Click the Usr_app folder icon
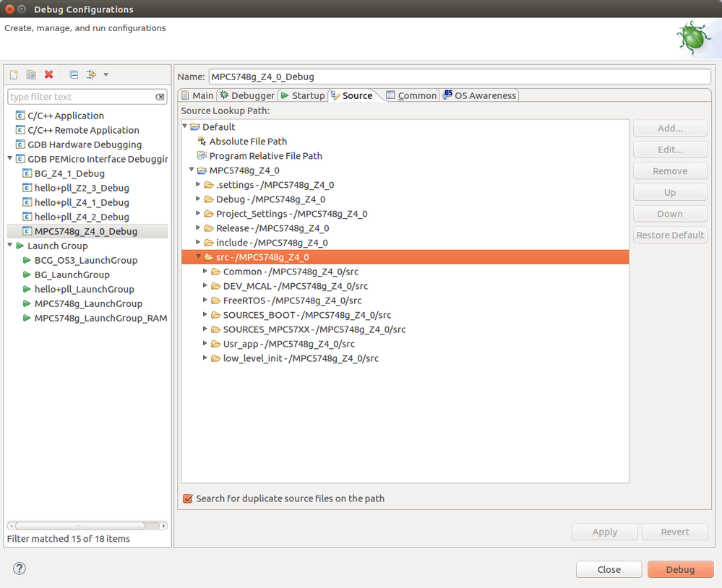Screen dimensions: 722x588 point(215,344)
